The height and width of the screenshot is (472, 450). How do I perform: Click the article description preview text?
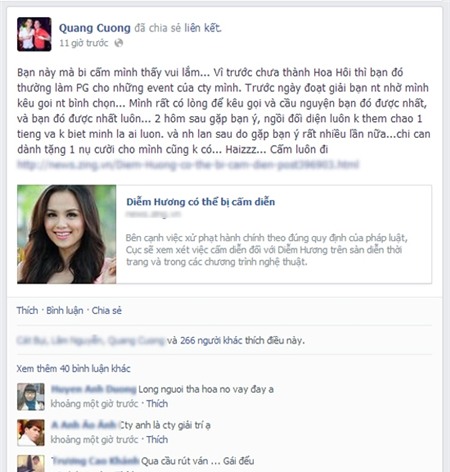267,250
